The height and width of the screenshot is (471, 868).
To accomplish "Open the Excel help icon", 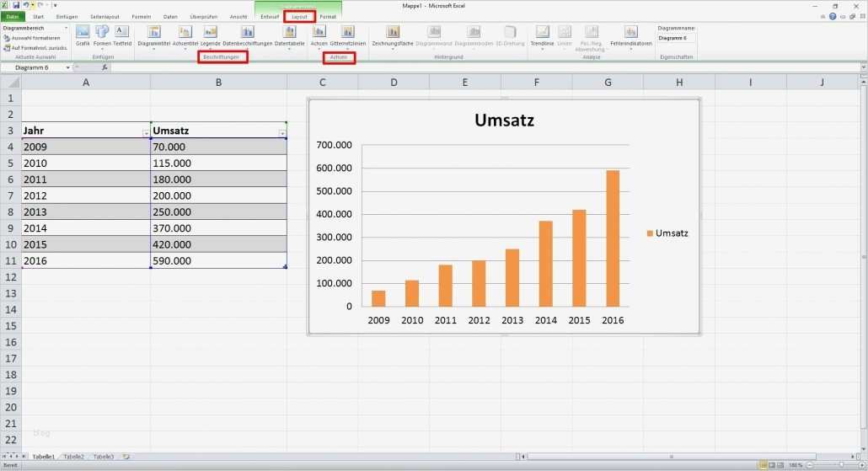I will (x=832, y=17).
